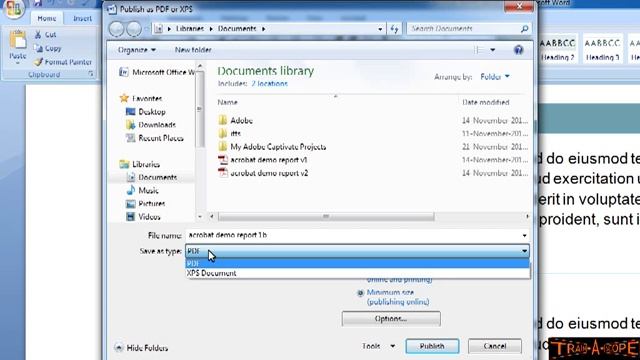Image resolution: width=640 pixels, height=360 pixels.
Task: Select the Heading 2 style in Word
Action: pos(558,50)
